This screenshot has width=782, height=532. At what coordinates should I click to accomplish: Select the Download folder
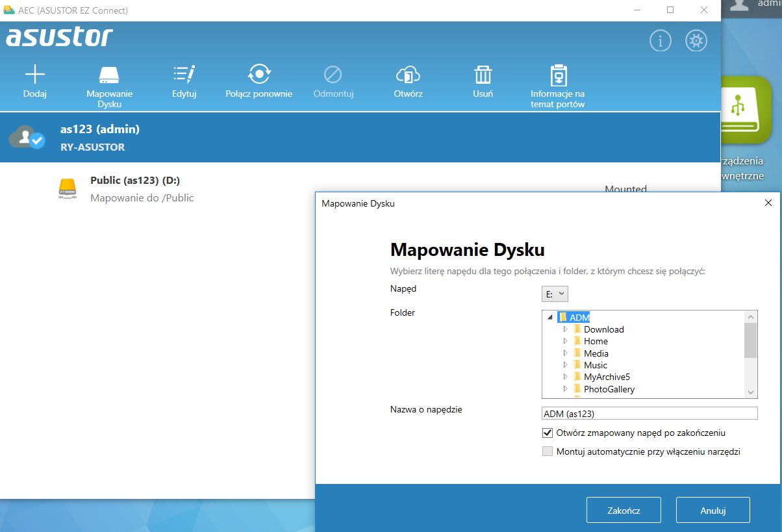pos(603,329)
